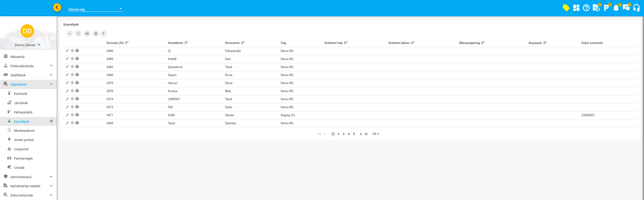Select Partnercégek from sidebar menu
Viewport: 644px width, 200px height.
tap(23, 158)
